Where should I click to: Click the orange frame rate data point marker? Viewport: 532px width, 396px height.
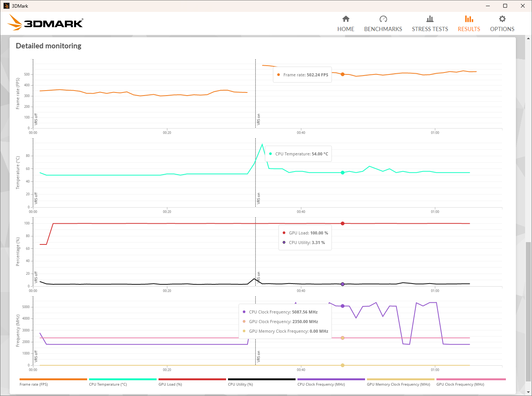pos(343,74)
